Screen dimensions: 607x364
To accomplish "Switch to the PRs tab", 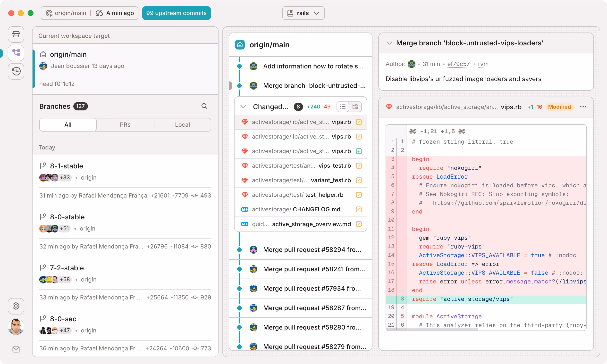I will coord(125,124).
